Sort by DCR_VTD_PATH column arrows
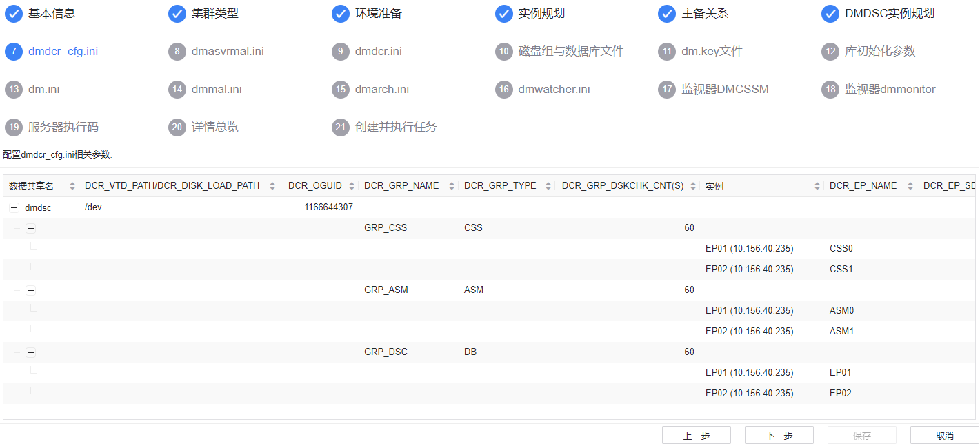The height and width of the screenshot is (446, 980). 272,186
